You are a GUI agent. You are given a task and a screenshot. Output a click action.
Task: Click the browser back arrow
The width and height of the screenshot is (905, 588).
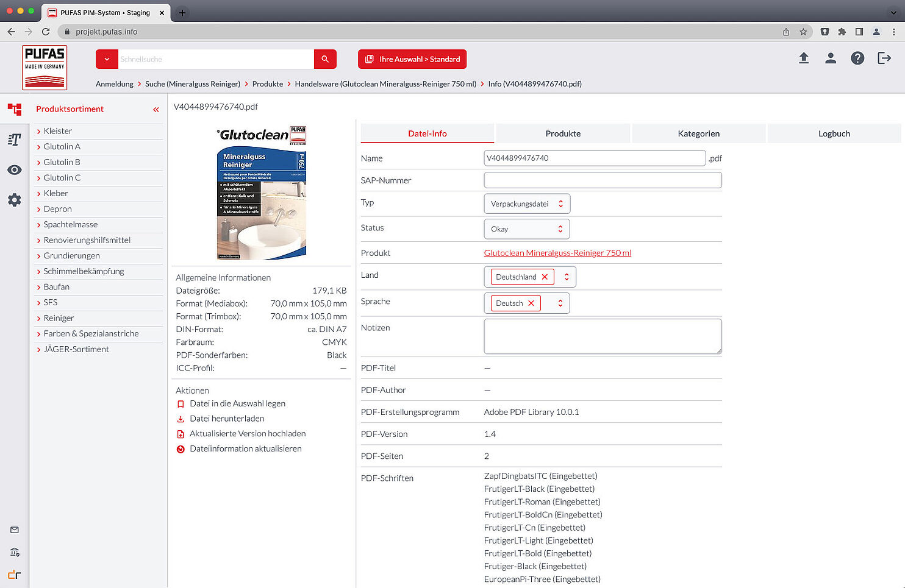point(11,31)
